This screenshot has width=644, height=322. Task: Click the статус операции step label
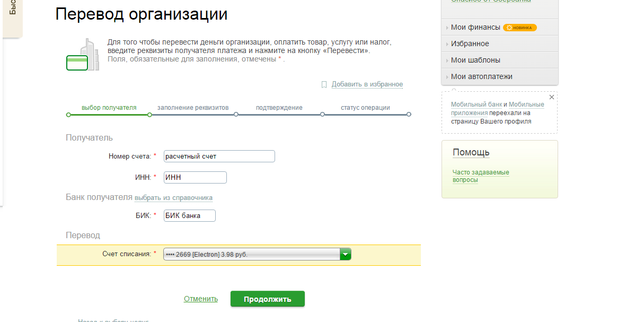coord(365,108)
